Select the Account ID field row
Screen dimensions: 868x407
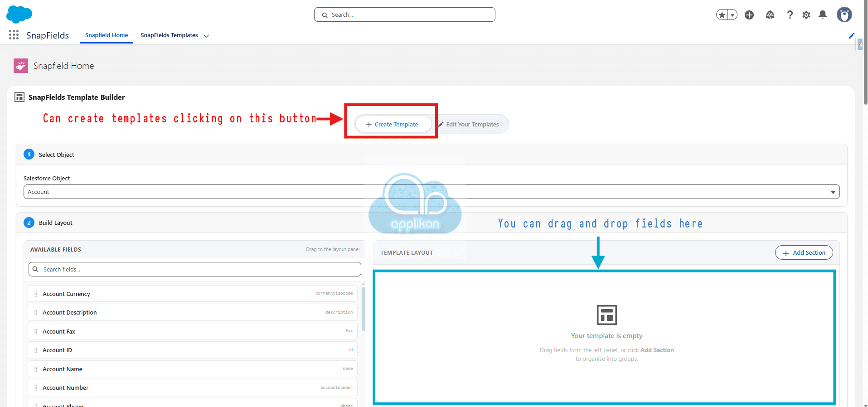tap(193, 350)
